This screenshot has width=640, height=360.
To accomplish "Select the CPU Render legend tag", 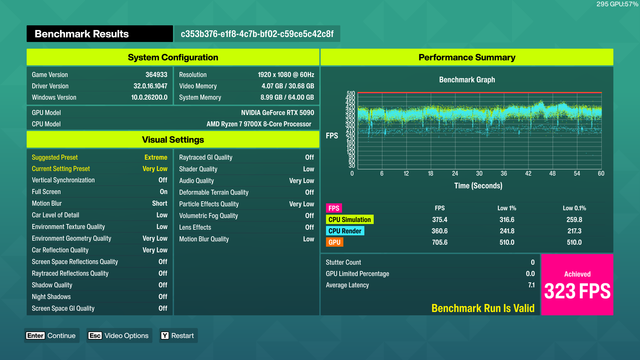I will [x=345, y=231].
